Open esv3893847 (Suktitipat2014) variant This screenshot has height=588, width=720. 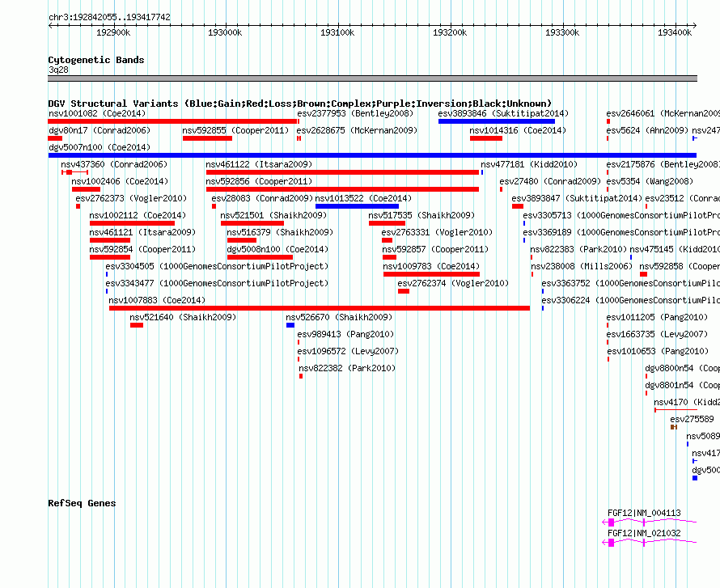pos(577,198)
